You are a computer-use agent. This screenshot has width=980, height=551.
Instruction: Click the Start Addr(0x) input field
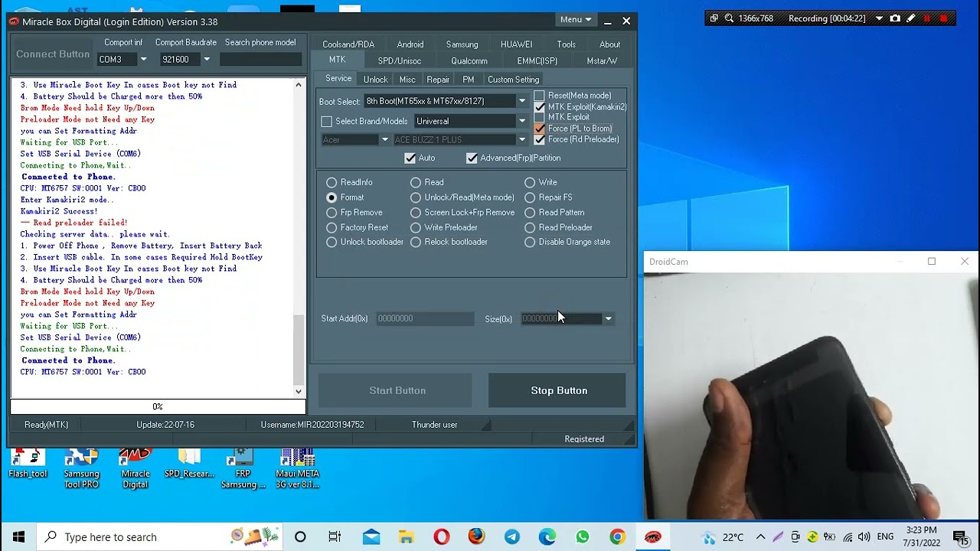(x=425, y=318)
